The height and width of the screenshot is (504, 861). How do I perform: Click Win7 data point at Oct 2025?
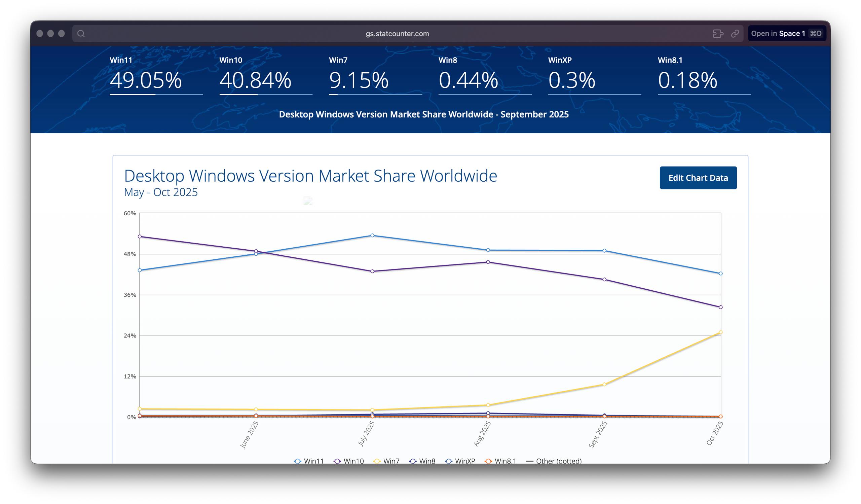pos(720,332)
